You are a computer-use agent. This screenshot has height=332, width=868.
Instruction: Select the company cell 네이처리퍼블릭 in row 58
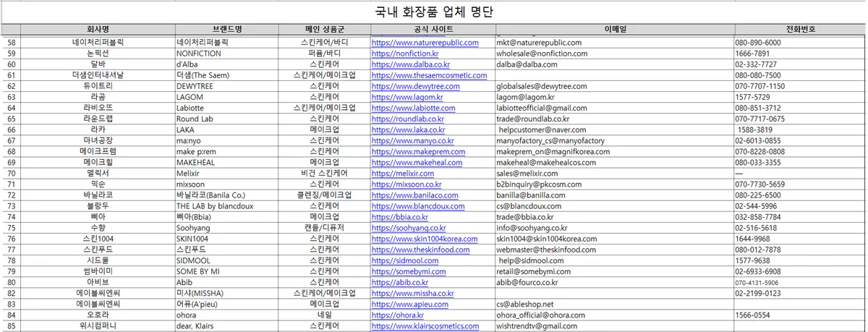tap(97, 43)
